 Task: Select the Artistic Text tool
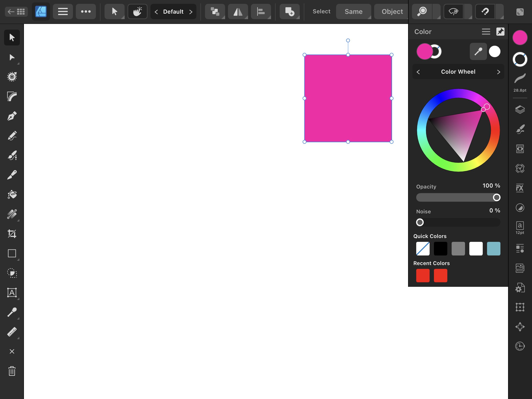(x=12, y=293)
